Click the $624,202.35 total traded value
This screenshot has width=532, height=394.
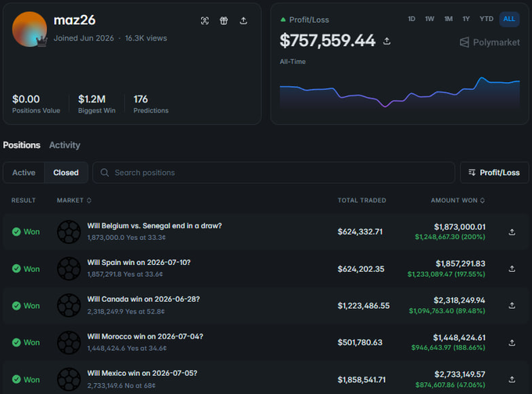pyautogui.click(x=361, y=269)
